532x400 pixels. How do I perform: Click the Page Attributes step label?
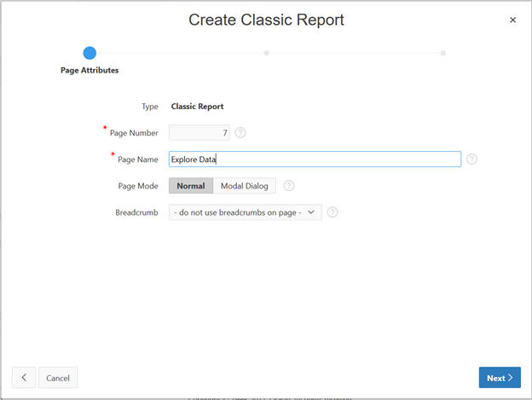coord(90,70)
